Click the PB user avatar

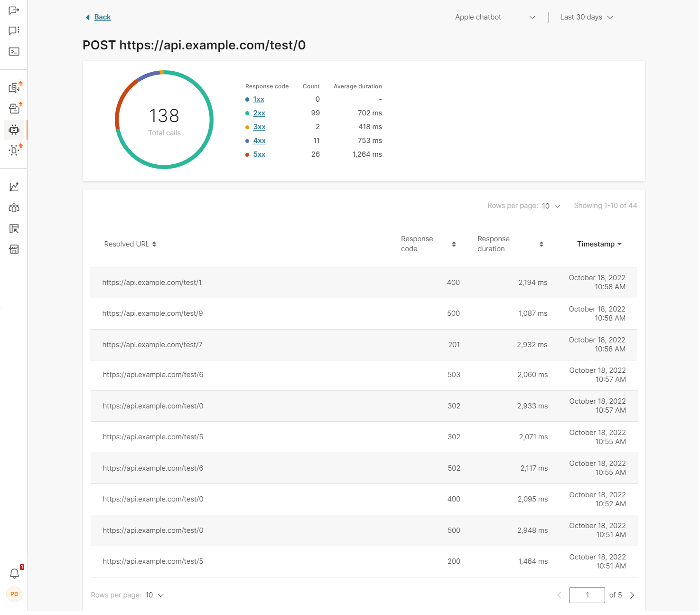coord(14,594)
